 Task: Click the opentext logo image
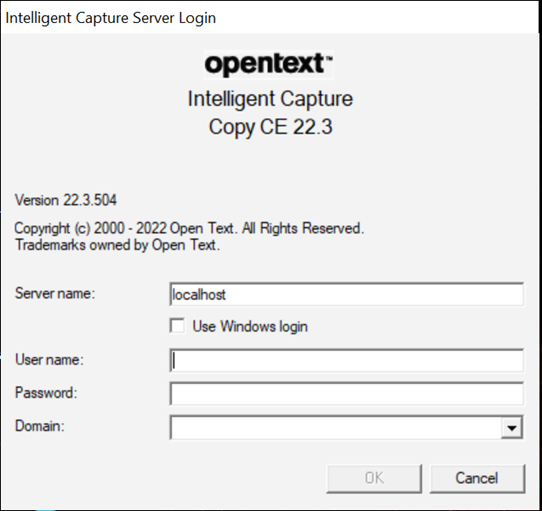point(269,65)
